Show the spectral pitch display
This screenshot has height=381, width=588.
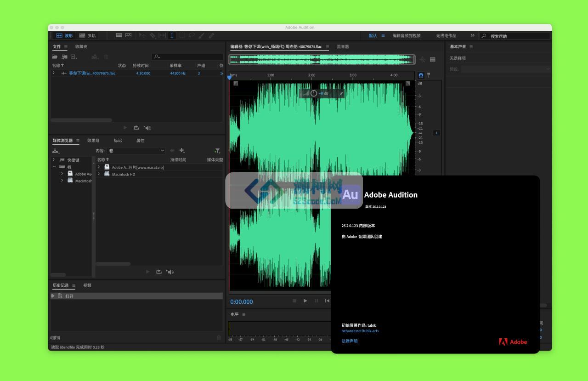(128, 35)
